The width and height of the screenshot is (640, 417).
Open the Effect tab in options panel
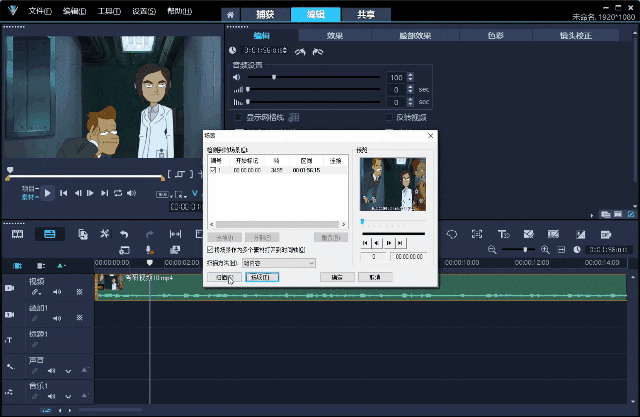tap(335, 35)
